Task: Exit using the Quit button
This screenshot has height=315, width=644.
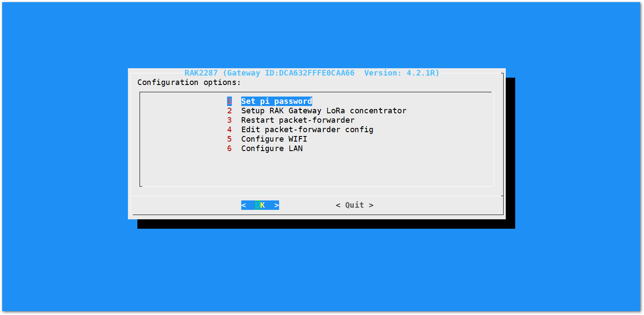Action: [355, 205]
